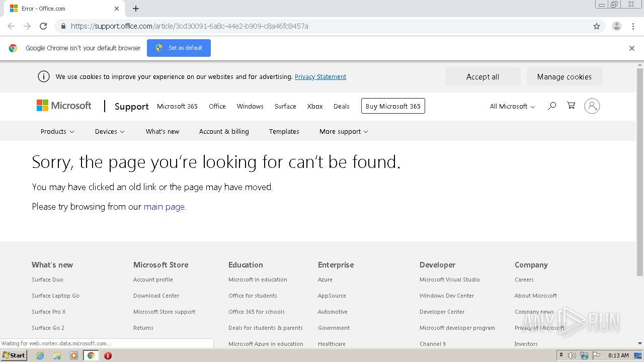The image size is (644, 362).
Task: Open media player from taskbar
Action: tap(74, 355)
